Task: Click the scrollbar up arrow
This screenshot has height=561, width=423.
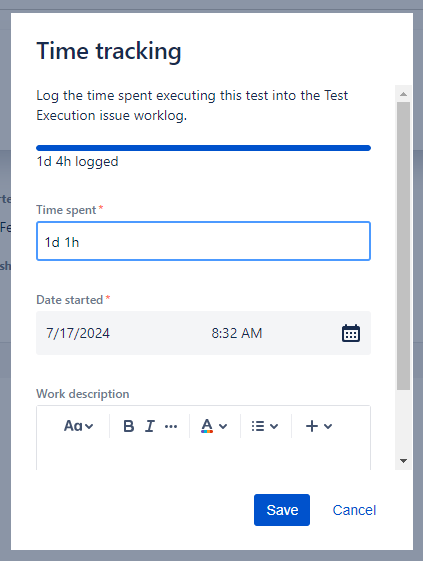Action: [x=403, y=94]
